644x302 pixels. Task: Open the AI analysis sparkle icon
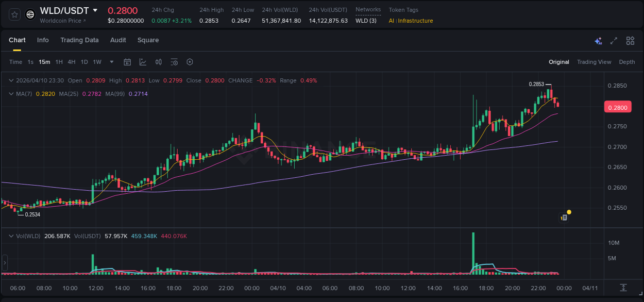click(x=598, y=41)
